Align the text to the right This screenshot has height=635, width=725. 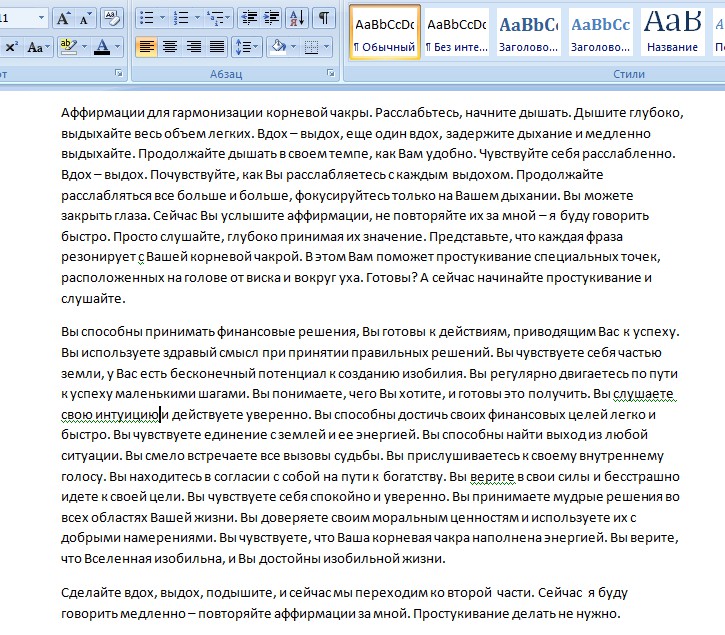coord(194,47)
